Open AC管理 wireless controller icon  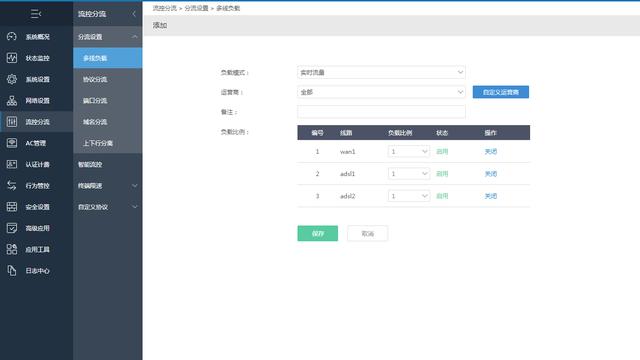[x=12, y=143]
